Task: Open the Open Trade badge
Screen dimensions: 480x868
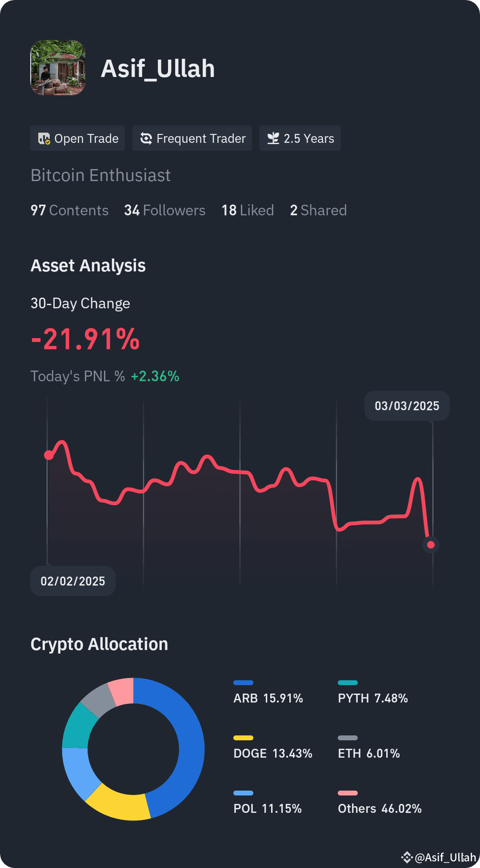Action: point(77,138)
